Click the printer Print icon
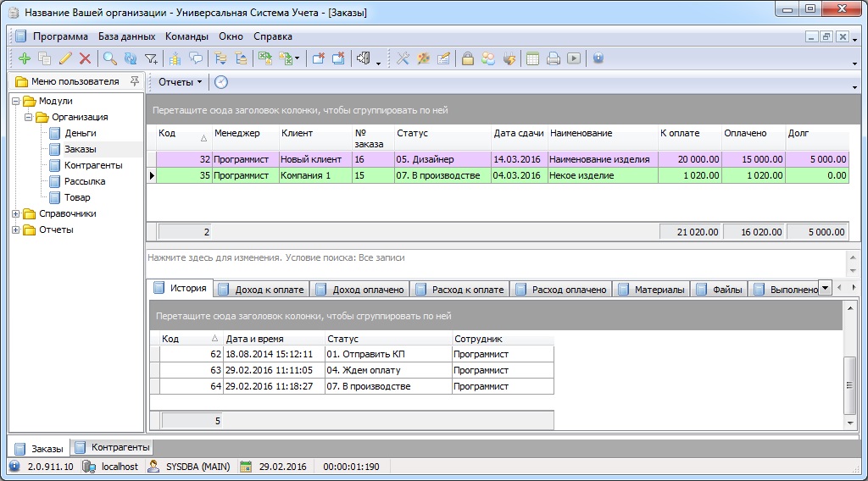 [x=553, y=58]
